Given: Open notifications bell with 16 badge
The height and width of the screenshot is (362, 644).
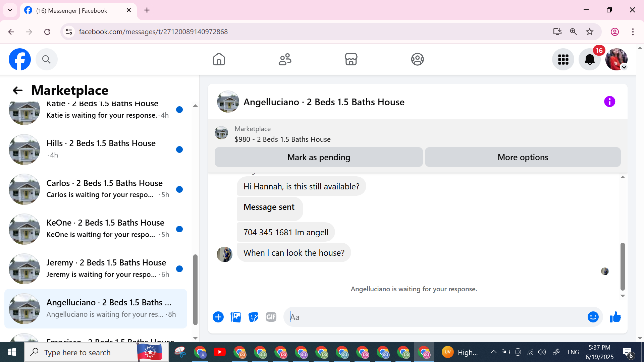Looking at the screenshot, I should (590, 59).
